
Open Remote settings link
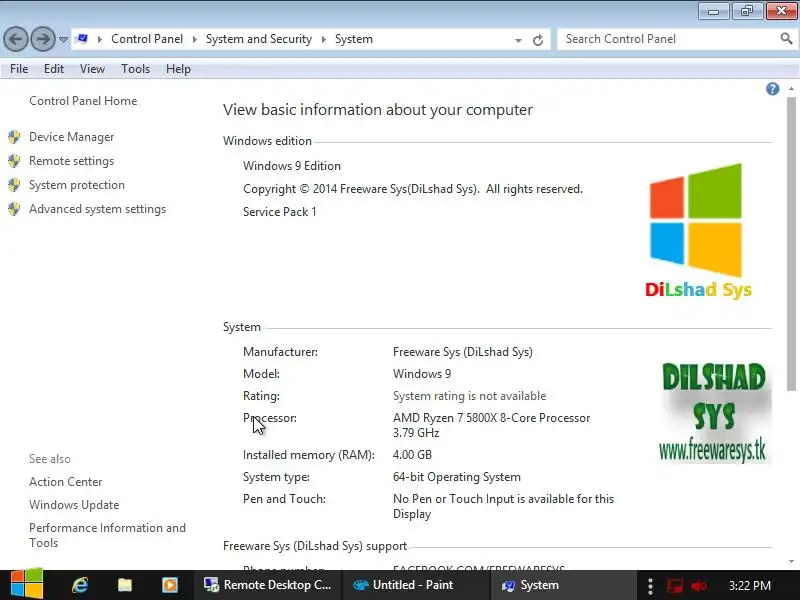[71, 161]
